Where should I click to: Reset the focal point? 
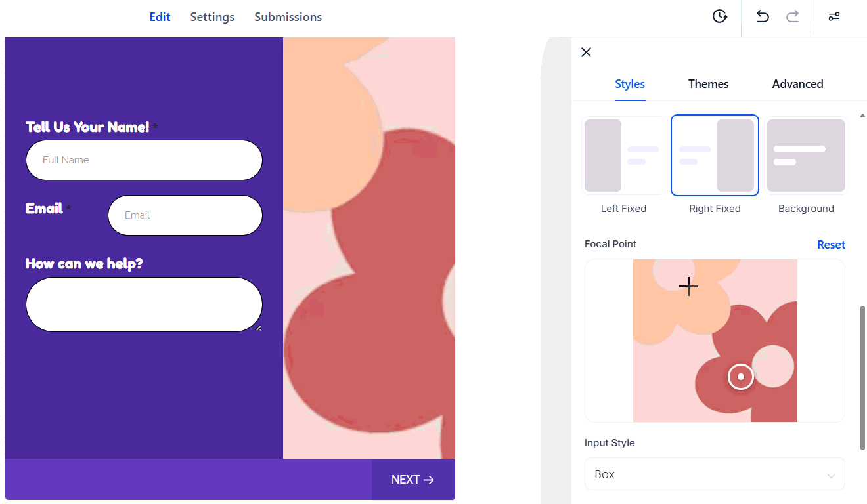831,245
